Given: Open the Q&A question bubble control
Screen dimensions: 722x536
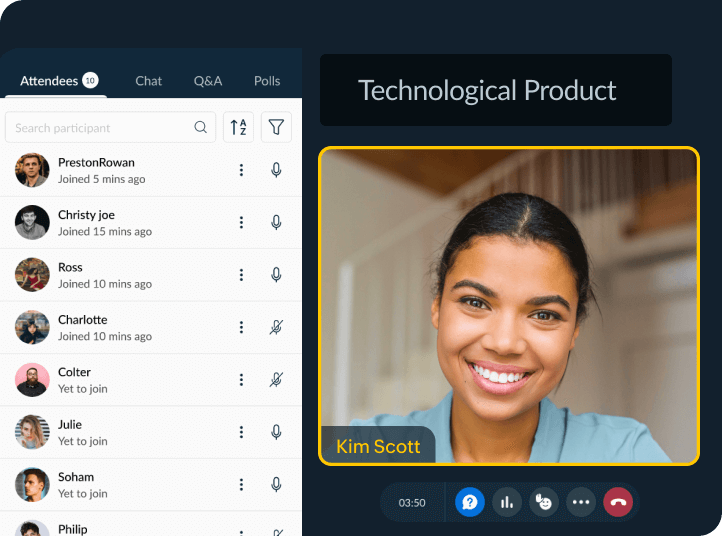Looking at the screenshot, I should point(470,502).
